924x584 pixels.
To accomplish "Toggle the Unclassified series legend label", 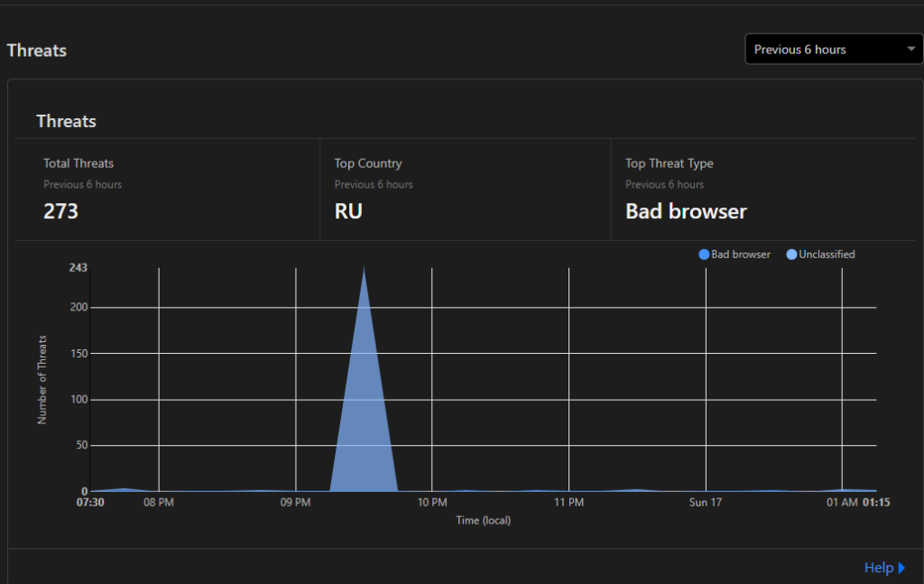I will click(x=827, y=255).
